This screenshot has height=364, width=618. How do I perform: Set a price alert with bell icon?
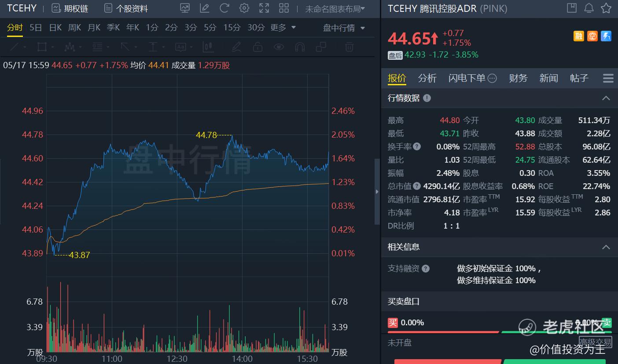click(589, 8)
